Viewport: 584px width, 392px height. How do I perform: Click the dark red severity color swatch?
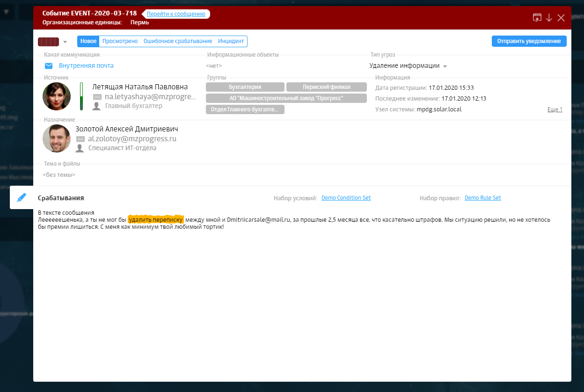(48, 42)
